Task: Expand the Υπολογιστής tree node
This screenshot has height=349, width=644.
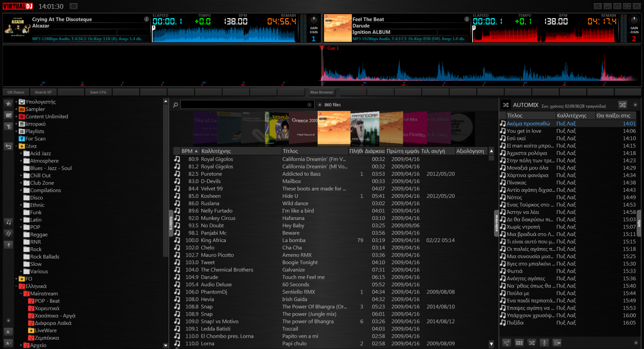Action: click(x=16, y=102)
